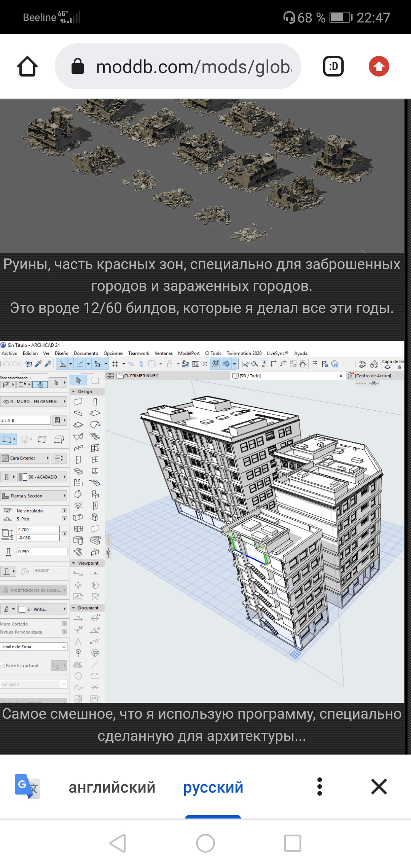
Task: Open the Documento menu
Action: pyautogui.click(x=86, y=353)
